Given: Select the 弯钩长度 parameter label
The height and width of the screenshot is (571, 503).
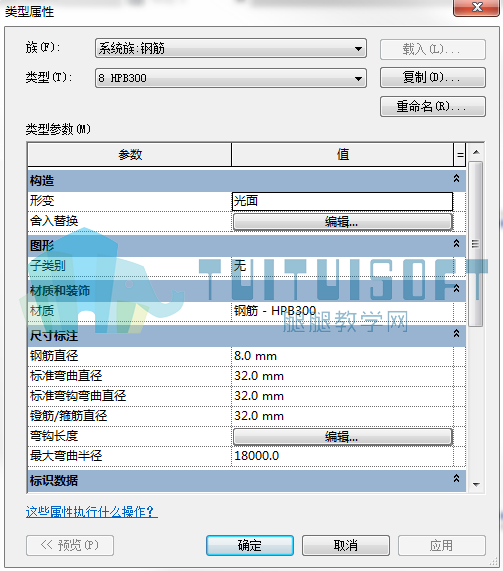Looking at the screenshot, I should [x=54, y=436].
